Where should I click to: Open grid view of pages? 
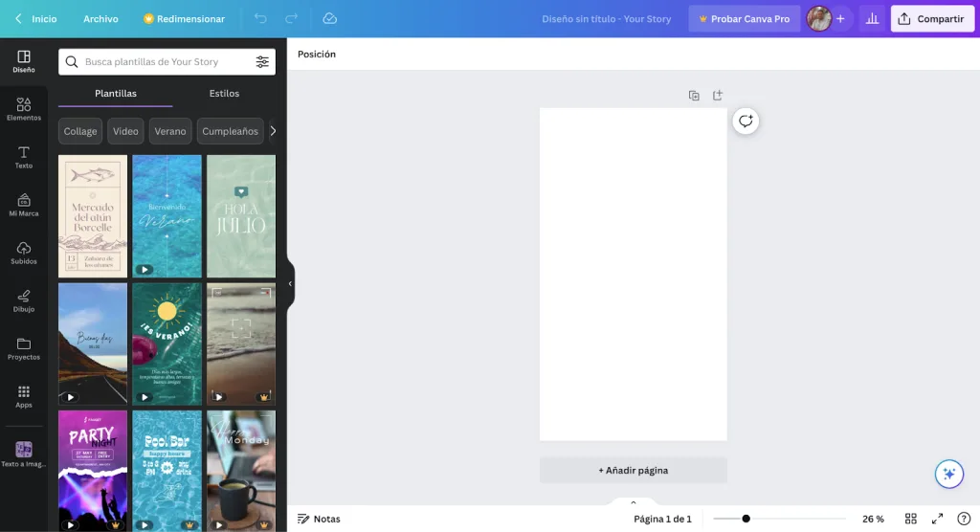911,519
